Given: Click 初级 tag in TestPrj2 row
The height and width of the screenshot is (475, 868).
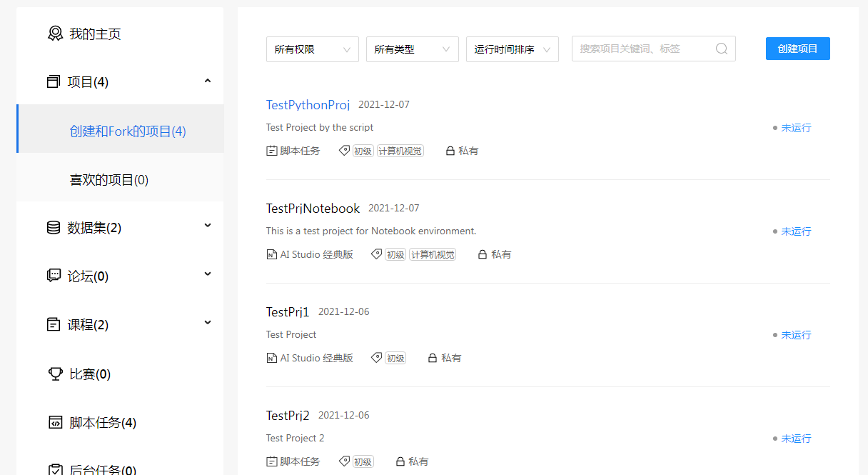Looking at the screenshot, I should tap(363, 461).
